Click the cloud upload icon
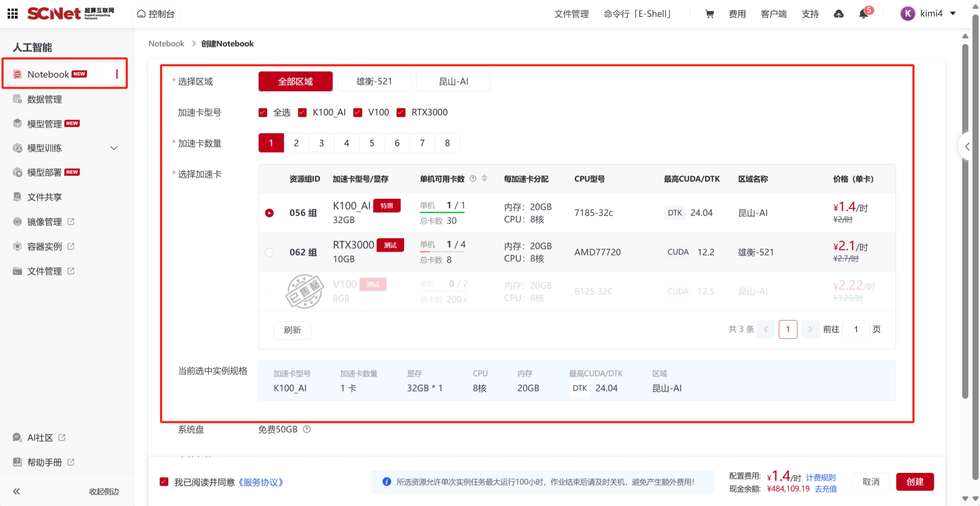980x506 pixels. click(x=839, y=14)
